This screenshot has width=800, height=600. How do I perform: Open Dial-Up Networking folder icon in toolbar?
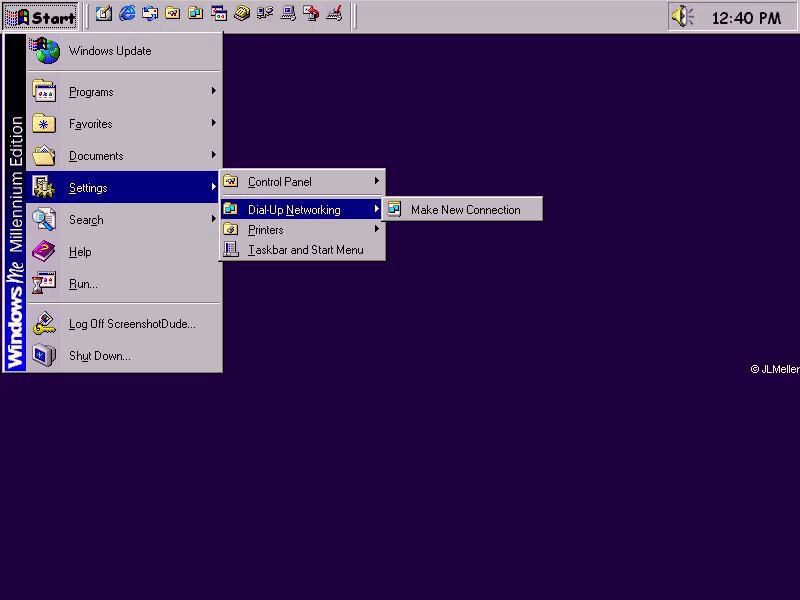[x=196, y=14]
